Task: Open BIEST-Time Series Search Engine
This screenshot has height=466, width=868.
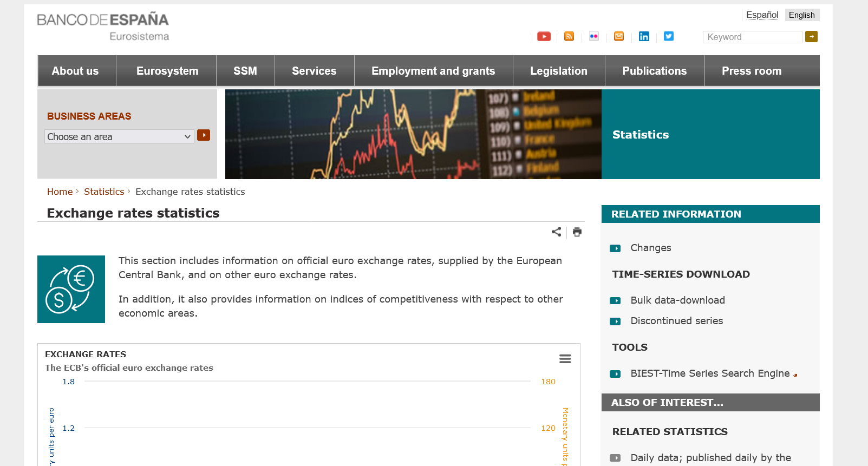Action: click(710, 373)
